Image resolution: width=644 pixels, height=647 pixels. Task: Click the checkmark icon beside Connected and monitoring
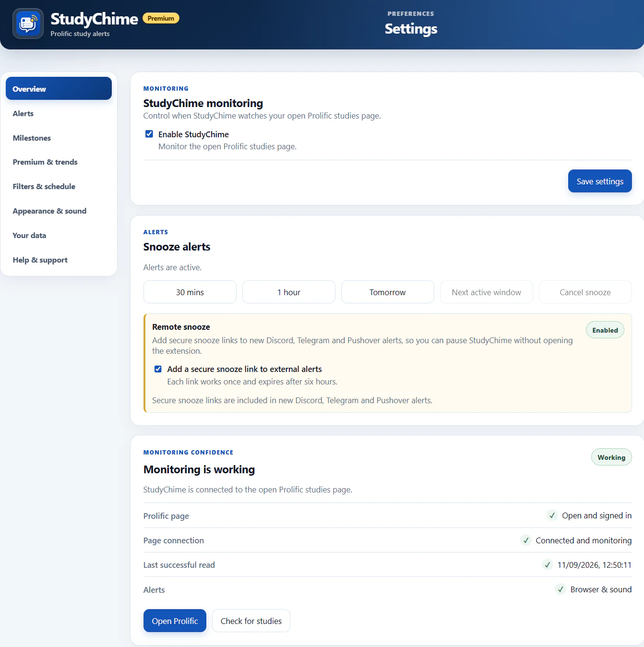point(526,540)
